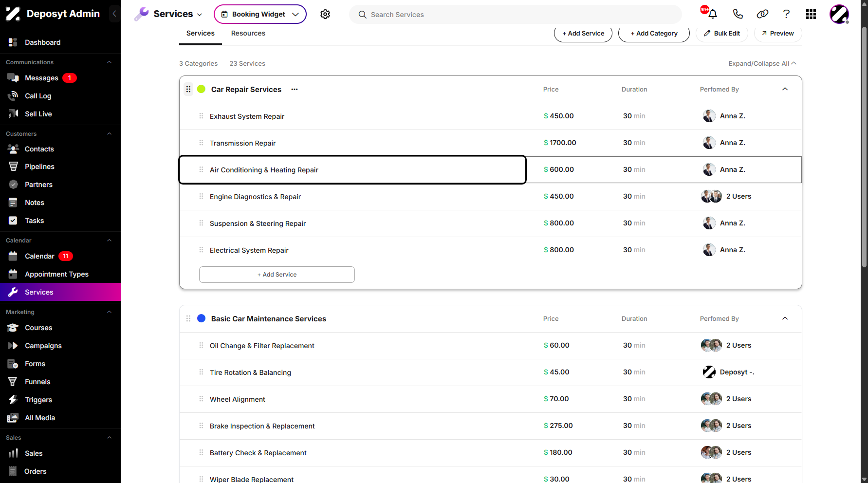This screenshot has height=483, width=868.
Task: Open the apps grid icon
Action: coord(811,14)
